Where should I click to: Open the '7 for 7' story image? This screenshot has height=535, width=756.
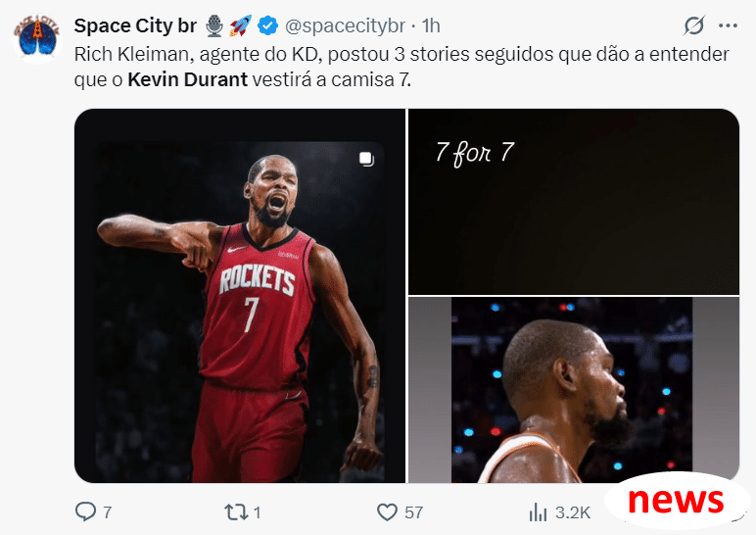[574, 202]
